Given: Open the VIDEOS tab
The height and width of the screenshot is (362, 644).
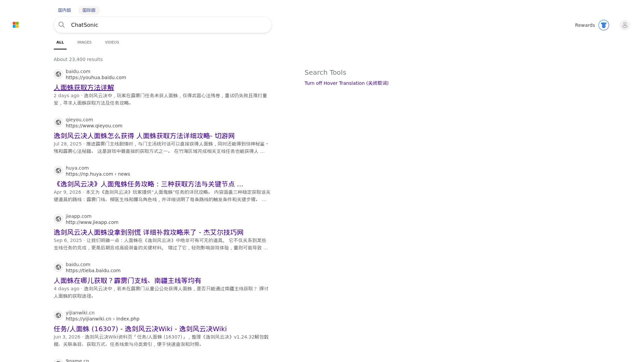Looking at the screenshot, I should 112,42.
